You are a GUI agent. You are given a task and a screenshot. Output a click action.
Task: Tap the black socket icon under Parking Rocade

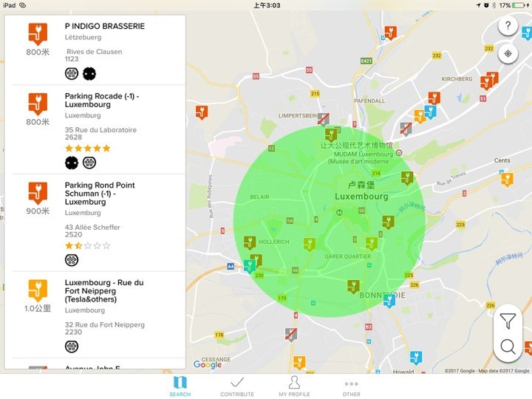coord(72,163)
